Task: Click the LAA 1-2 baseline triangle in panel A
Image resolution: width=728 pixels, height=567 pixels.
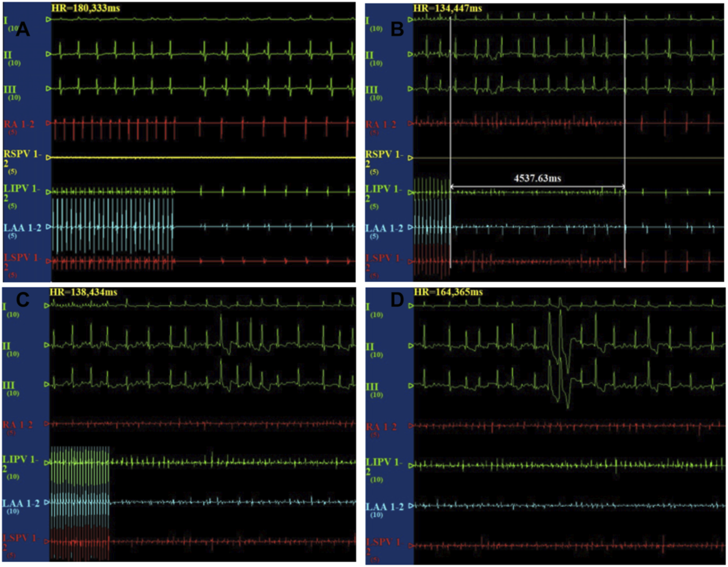Action: click(x=48, y=227)
